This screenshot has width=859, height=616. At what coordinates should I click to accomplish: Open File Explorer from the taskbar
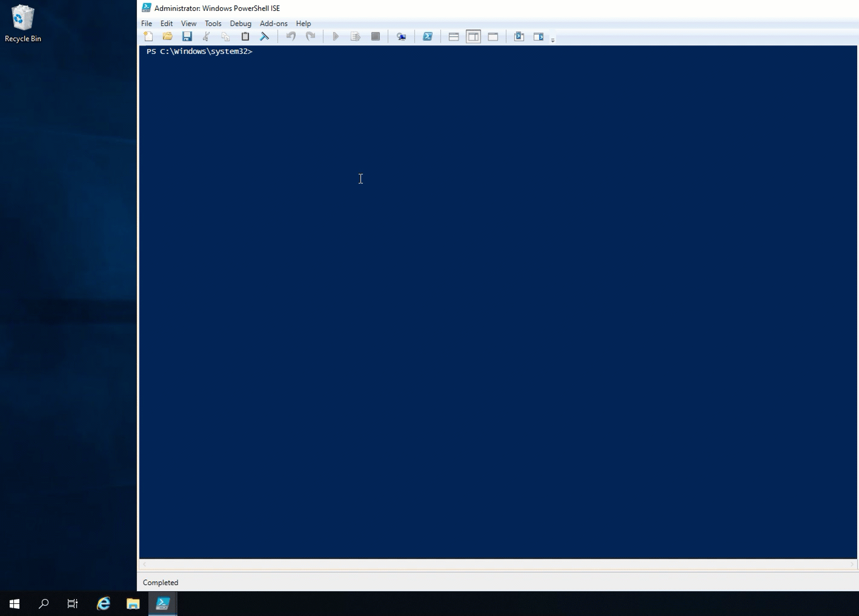click(133, 604)
